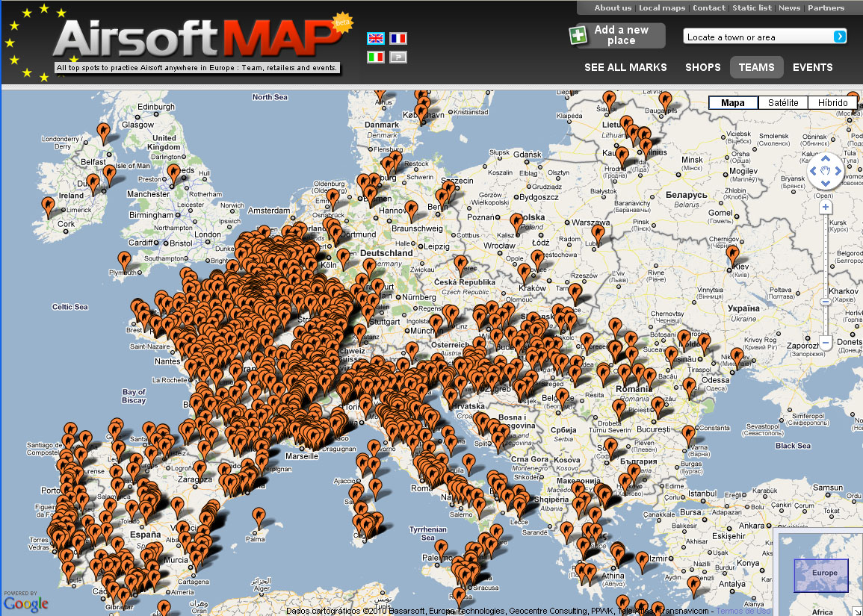Open the marker above Palma

259,517
